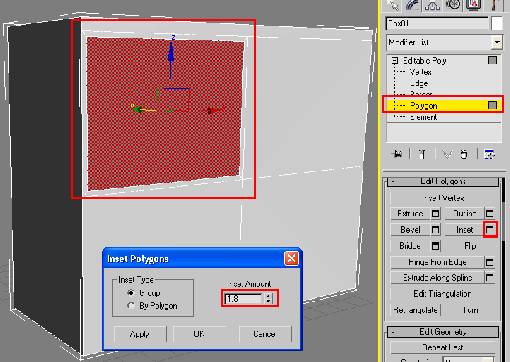Click the Retriangulate button

coord(415,310)
